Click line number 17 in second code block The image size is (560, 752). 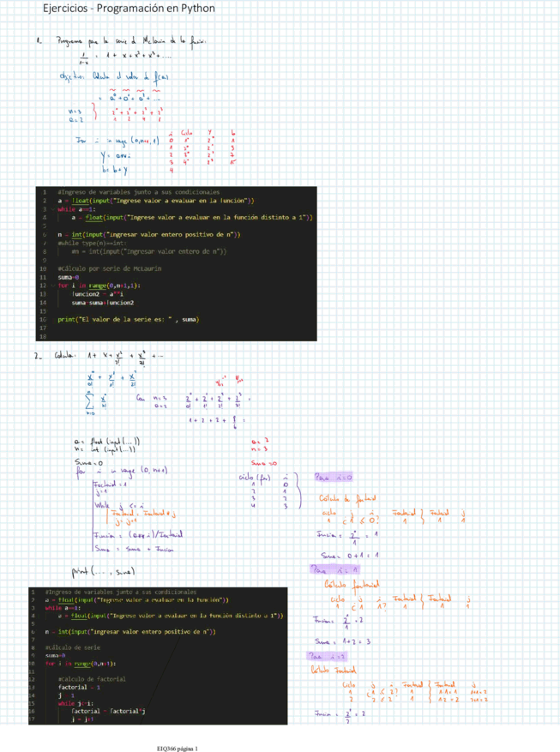32,719
